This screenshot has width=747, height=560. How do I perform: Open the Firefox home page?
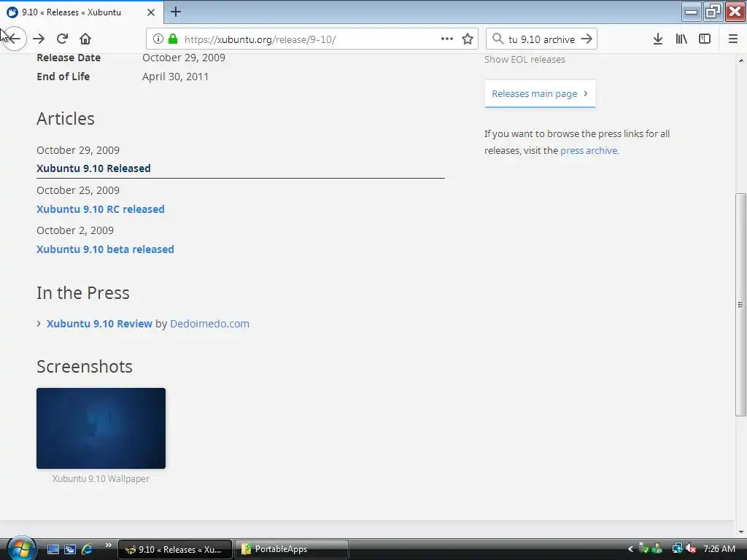pos(85,39)
